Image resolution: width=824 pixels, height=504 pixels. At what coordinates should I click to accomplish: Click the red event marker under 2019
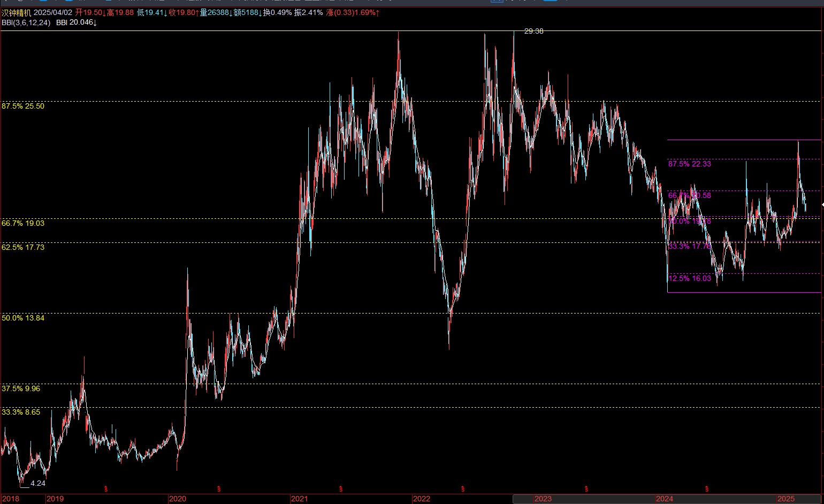point(106,489)
